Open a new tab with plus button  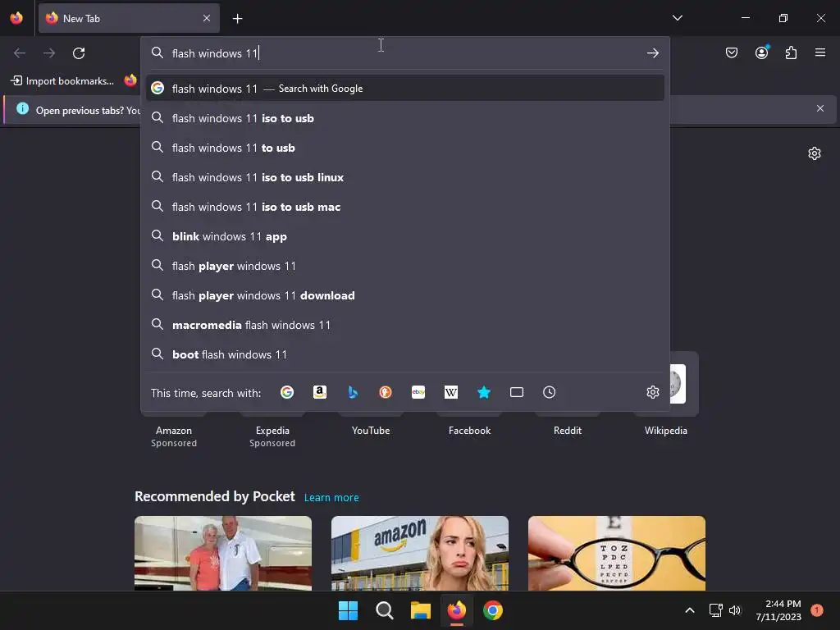coord(237,19)
